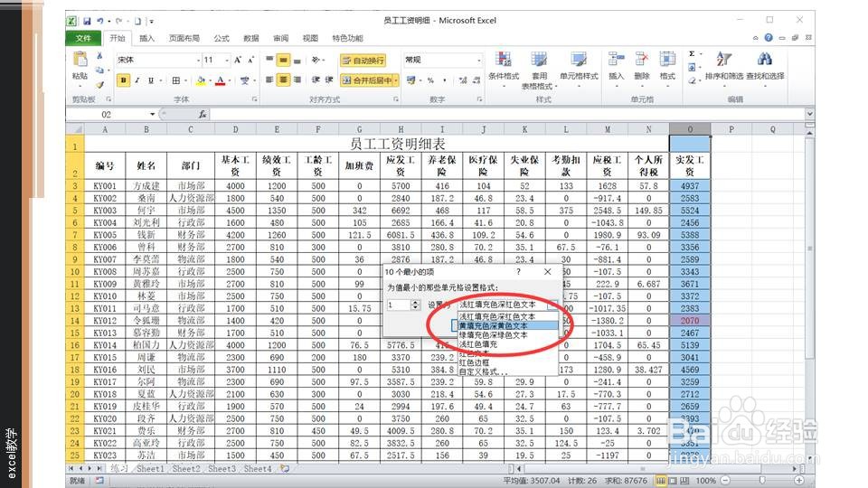Open Format as Table (套用表格格式)
This screenshot has width=868, height=488.
coord(539,70)
